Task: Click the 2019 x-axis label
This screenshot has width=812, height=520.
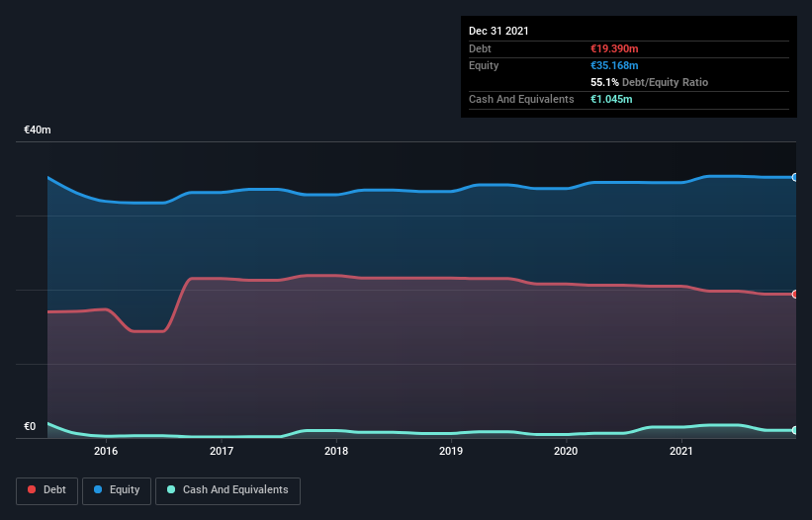Action: click(x=451, y=451)
